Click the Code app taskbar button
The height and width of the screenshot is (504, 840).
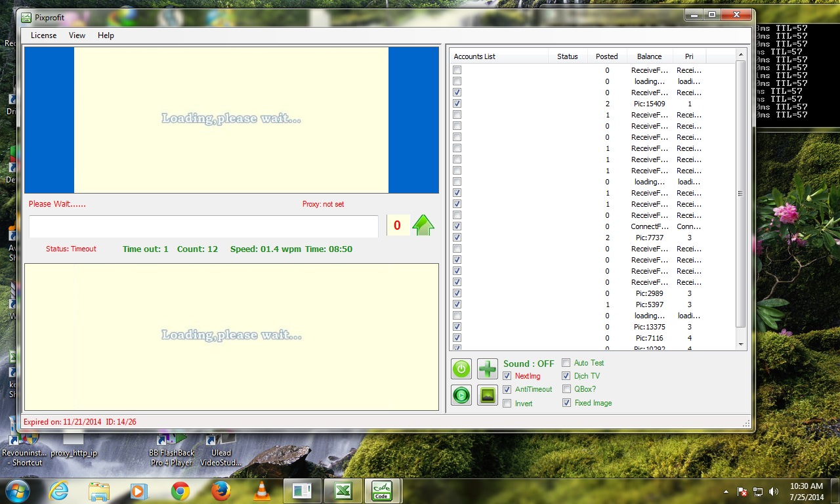(x=382, y=491)
